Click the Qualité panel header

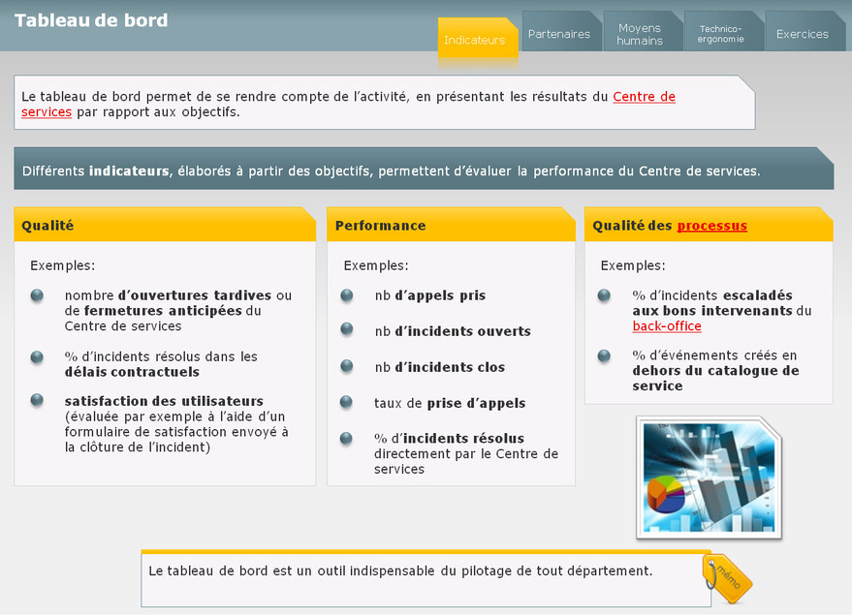coord(165,225)
